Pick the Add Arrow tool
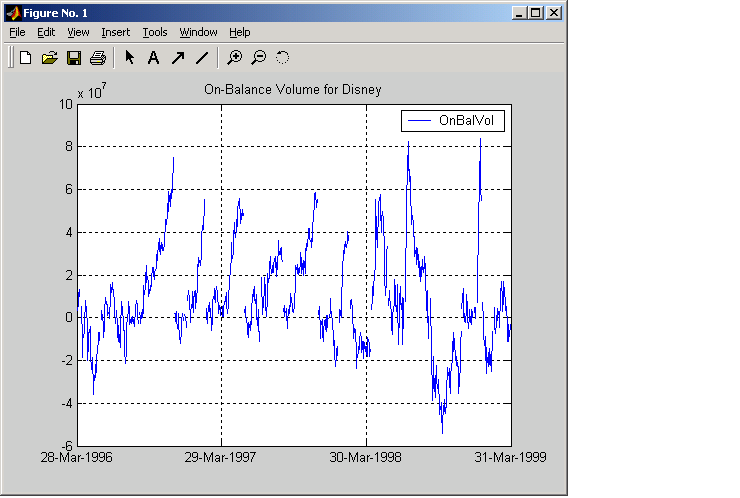The width and height of the screenshot is (740, 498). pyautogui.click(x=178, y=58)
